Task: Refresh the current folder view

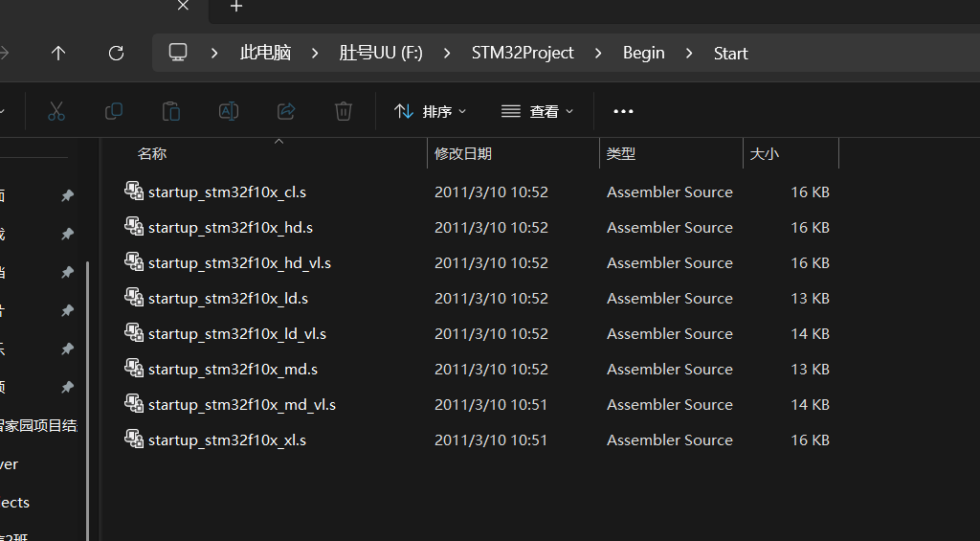Action: pos(116,54)
